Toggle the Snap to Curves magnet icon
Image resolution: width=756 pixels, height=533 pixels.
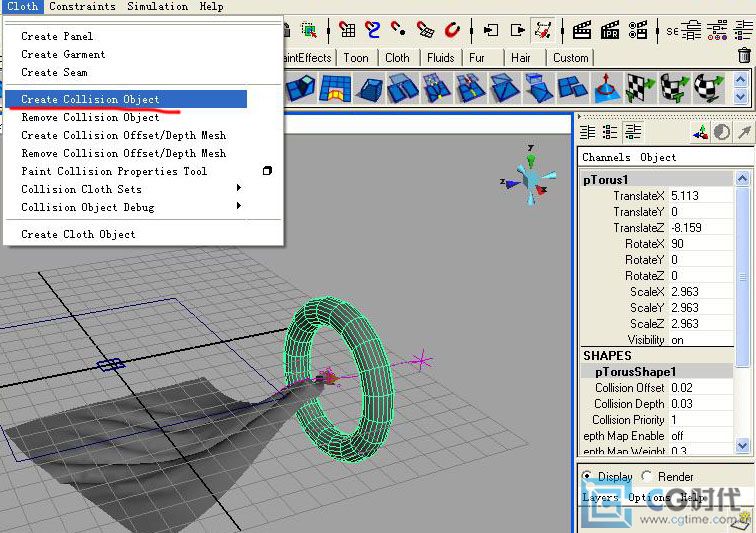click(372, 30)
